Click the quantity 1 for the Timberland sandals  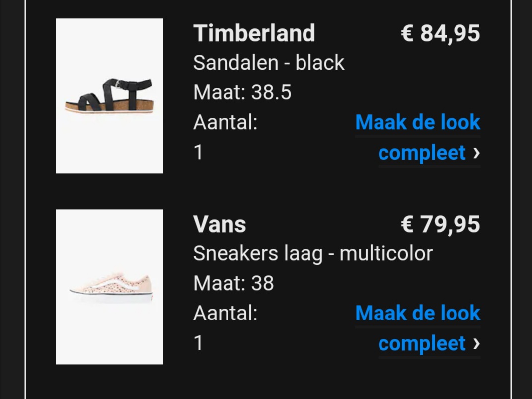[199, 152]
